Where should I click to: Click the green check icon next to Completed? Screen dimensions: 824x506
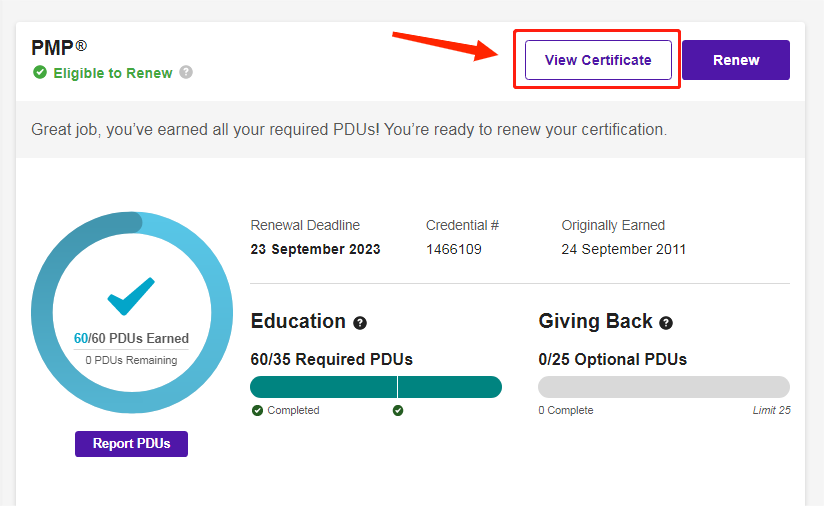click(x=257, y=410)
